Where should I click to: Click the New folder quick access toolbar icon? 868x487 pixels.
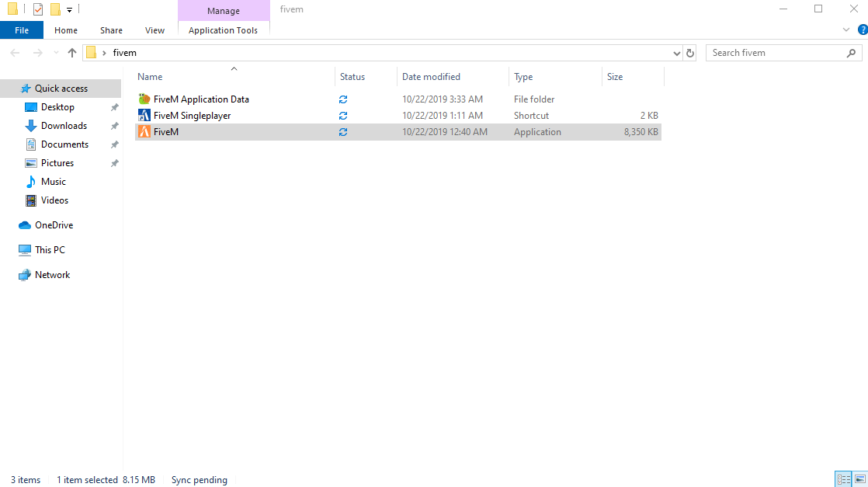[55, 9]
